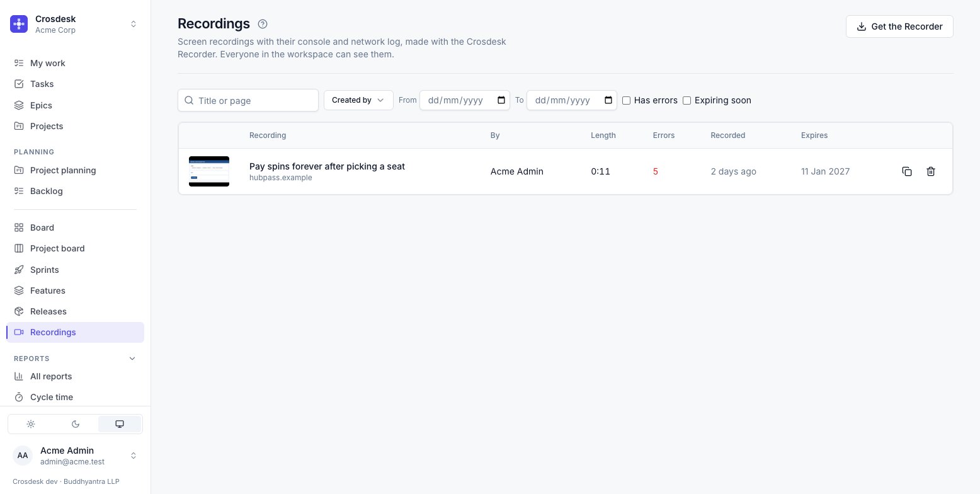Open the Board view
980x494 pixels.
point(76,227)
